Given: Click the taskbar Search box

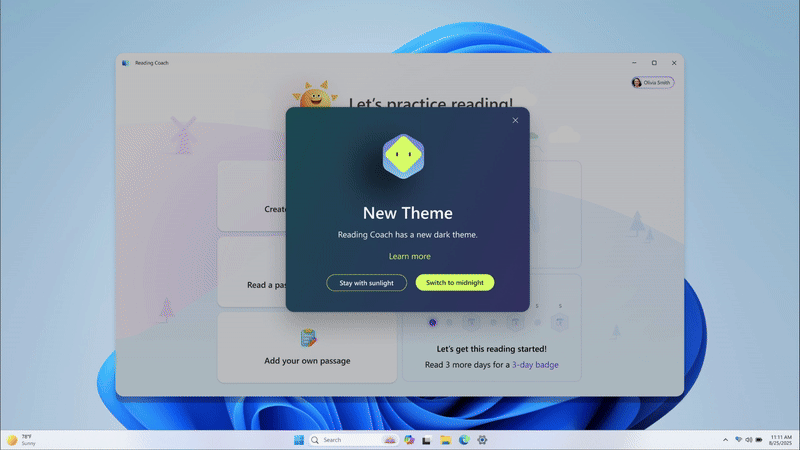Looking at the screenshot, I should tap(354, 440).
